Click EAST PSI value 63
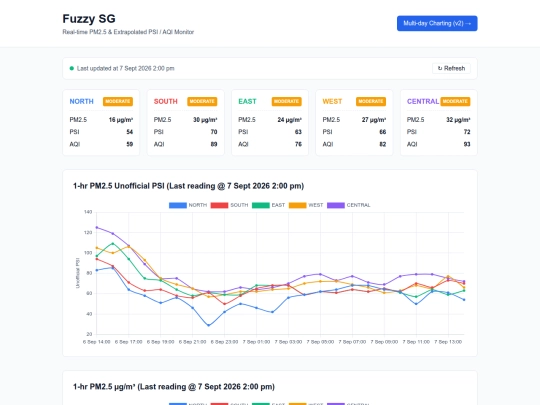Screen dimensions: 540x405 [x=298, y=132]
